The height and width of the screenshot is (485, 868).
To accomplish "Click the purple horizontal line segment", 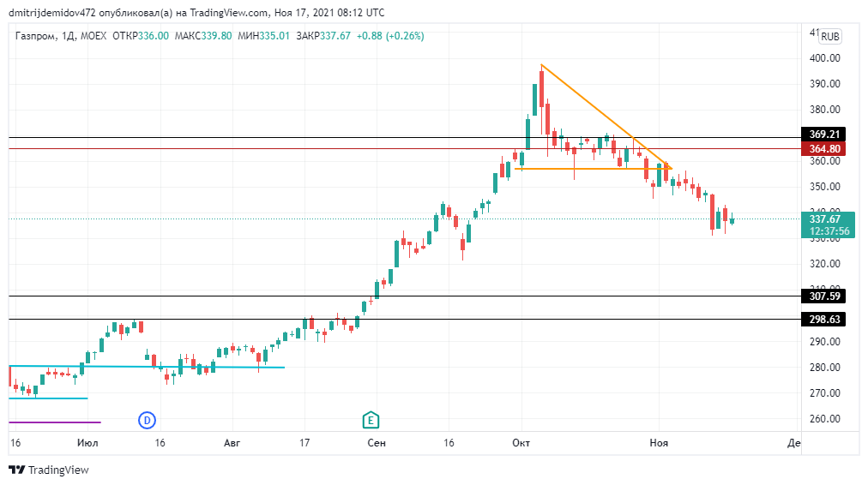I will (55, 422).
